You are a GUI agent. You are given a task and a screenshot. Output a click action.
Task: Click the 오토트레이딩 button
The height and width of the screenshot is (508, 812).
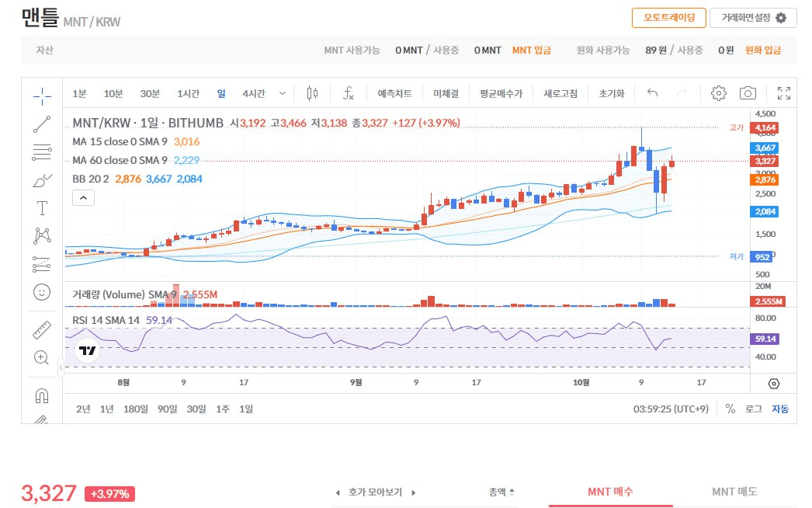coord(668,18)
